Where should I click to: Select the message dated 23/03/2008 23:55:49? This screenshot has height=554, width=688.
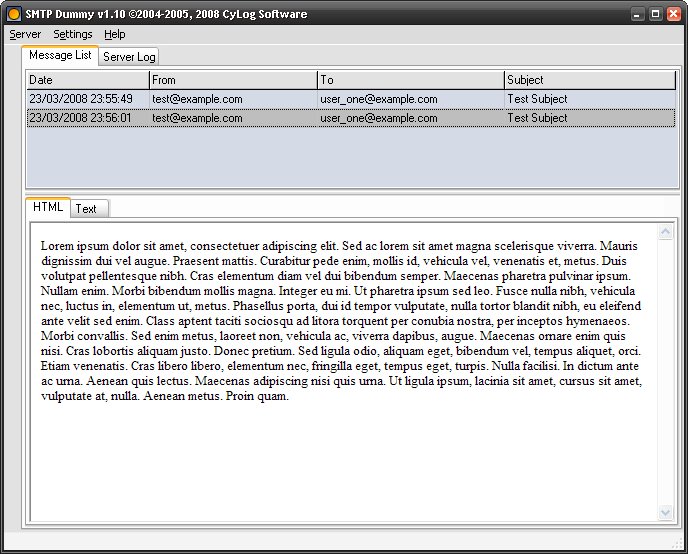coord(351,99)
